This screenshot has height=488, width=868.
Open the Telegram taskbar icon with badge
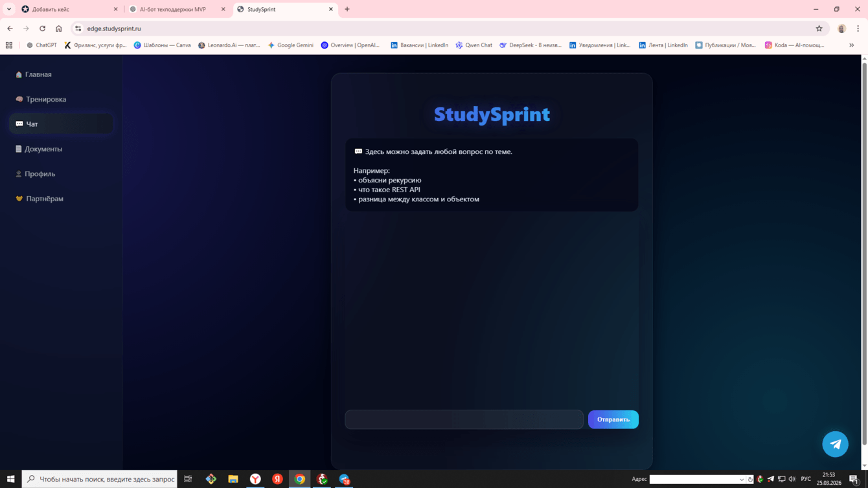pos(344,479)
